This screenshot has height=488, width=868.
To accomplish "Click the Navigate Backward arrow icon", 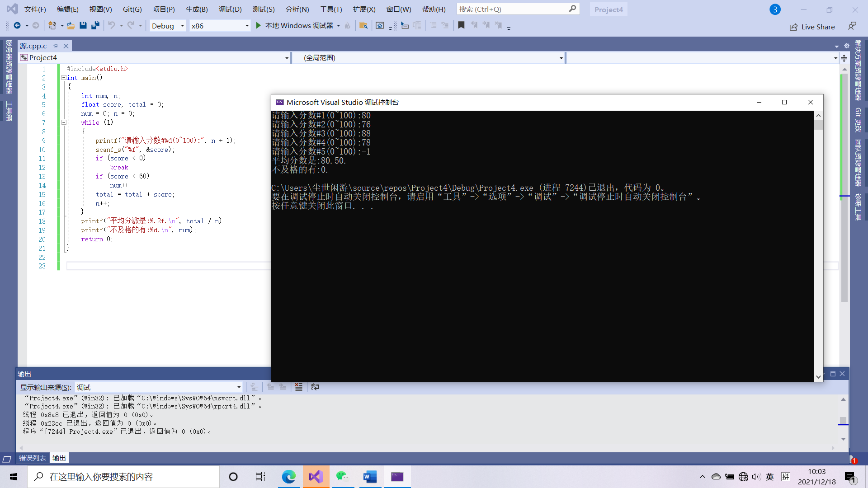I will (17, 26).
